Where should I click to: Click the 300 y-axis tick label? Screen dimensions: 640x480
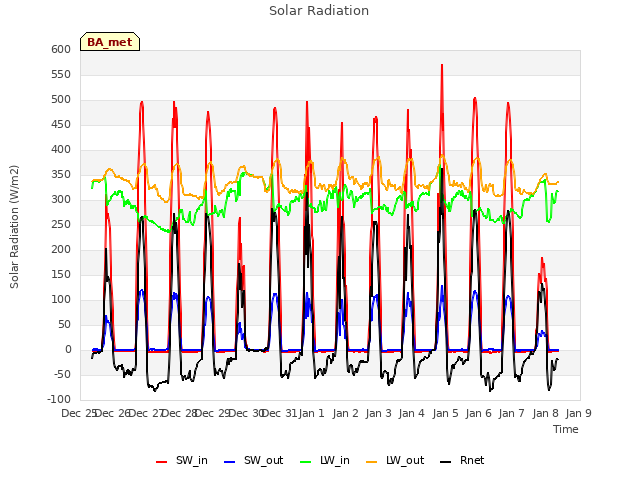pyautogui.click(x=61, y=200)
